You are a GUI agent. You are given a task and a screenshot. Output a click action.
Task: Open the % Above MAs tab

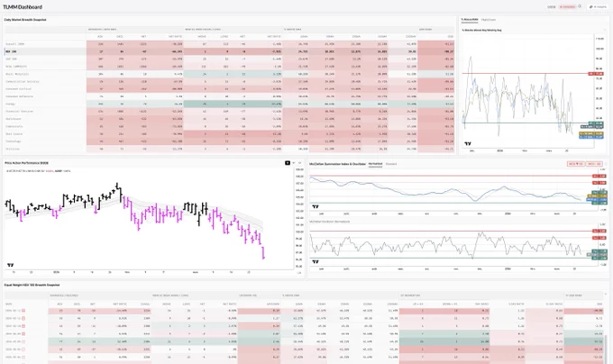469,19
